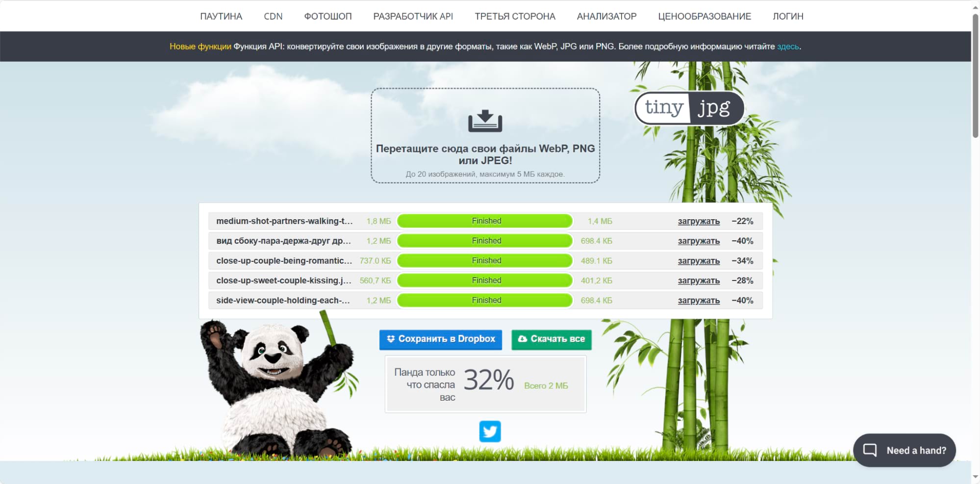Click the ЛОГИН menu link
The width and height of the screenshot is (980, 484).
pos(788,16)
